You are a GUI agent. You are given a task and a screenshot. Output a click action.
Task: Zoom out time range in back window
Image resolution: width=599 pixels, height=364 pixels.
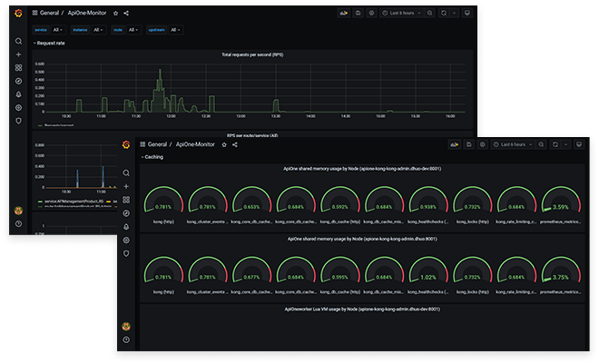(430, 13)
